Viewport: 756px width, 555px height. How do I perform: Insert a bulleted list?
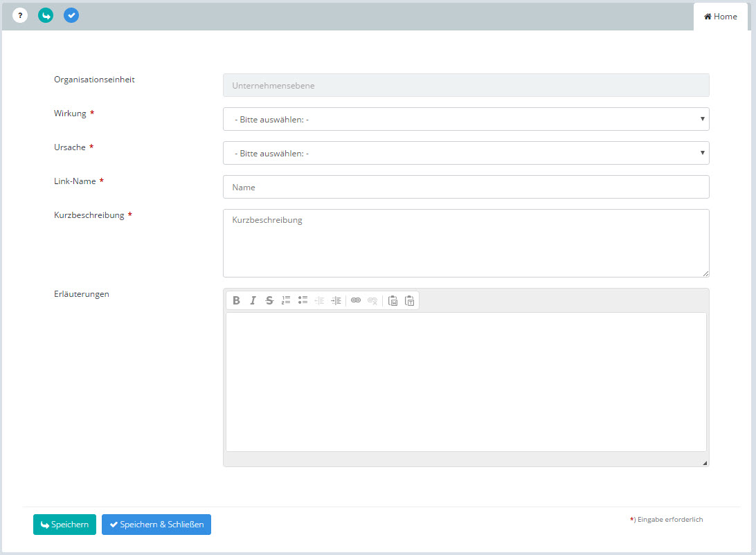[303, 300]
